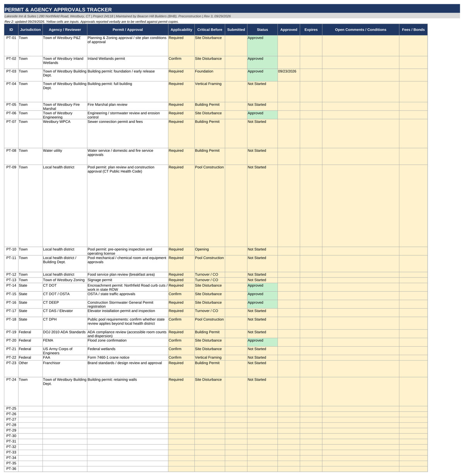This screenshot has width=464, height=476.
Task: Click the Approved status in PT-06 row
Action: (x=263, y=115)
